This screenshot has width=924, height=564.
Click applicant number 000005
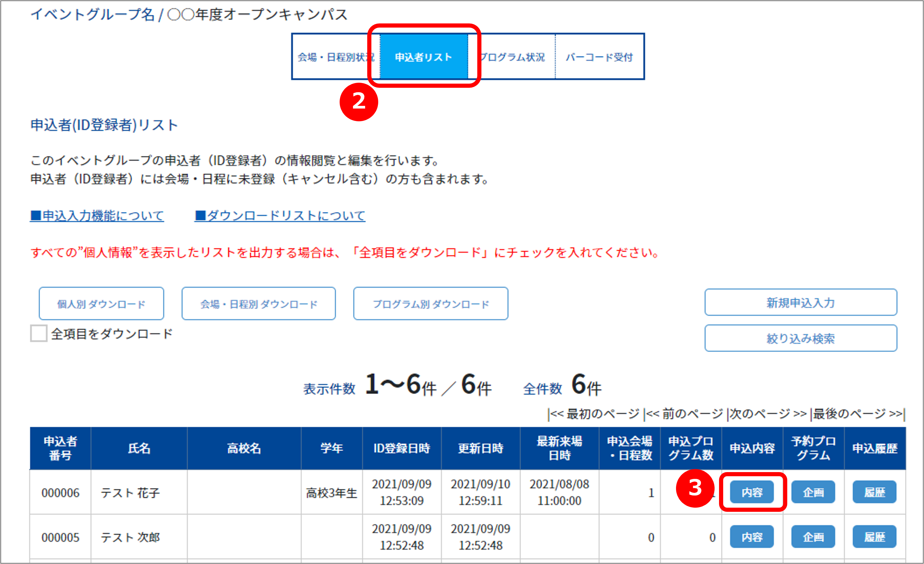coord(61,537)
